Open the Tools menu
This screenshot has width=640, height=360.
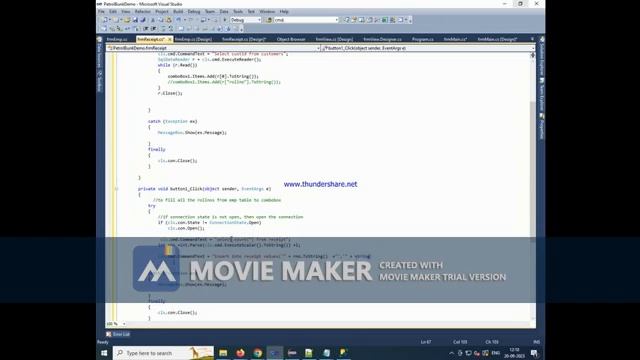[238, 11]
